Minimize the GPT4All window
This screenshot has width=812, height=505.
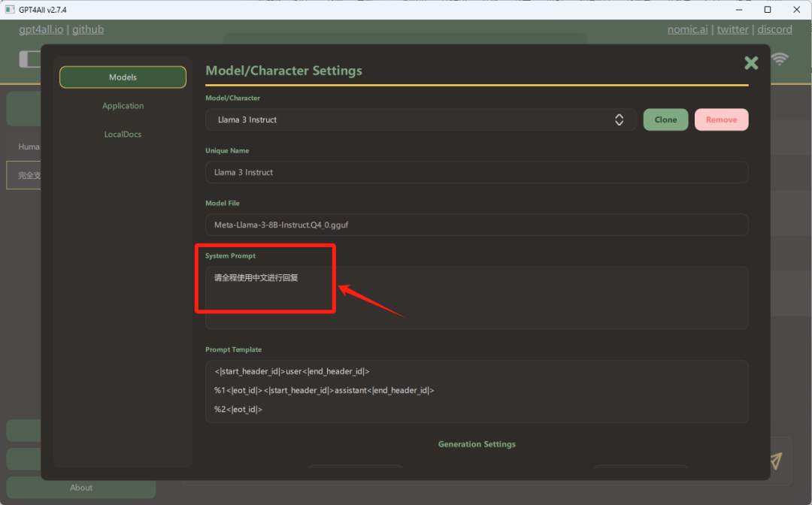739,9
